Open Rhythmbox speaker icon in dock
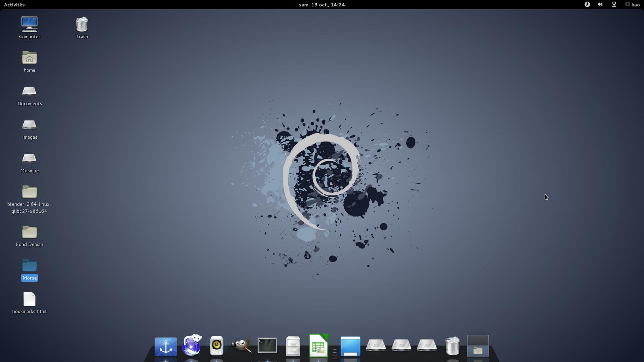The image size is (644, 362). pyautogui.click(x=217, y=346)
